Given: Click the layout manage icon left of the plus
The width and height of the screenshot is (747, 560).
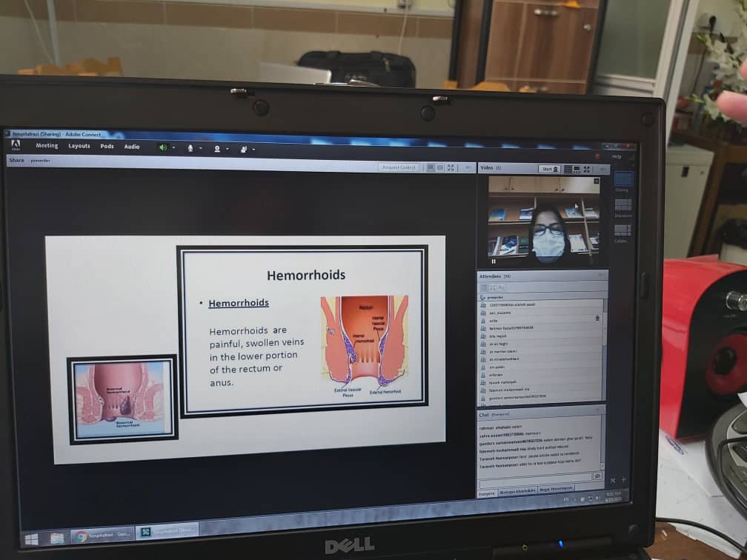Looking at the screenshot, I should 613,481.
